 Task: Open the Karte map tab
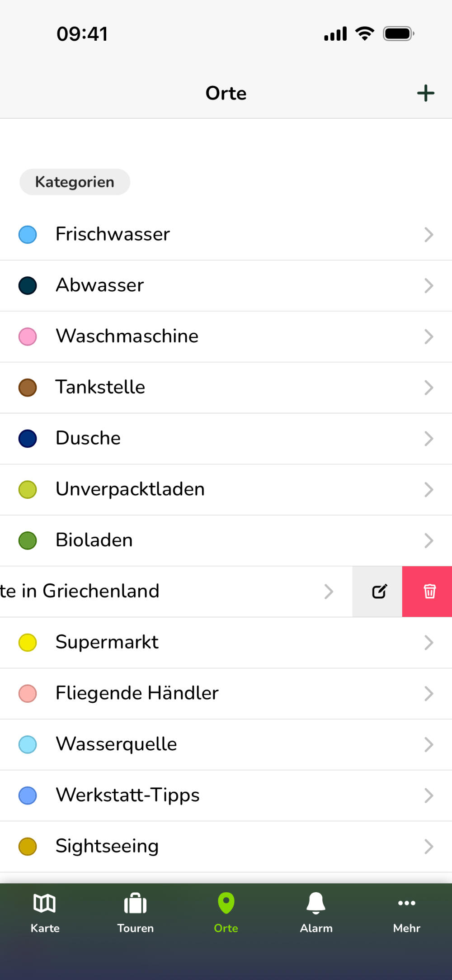[x=45, y=912]
